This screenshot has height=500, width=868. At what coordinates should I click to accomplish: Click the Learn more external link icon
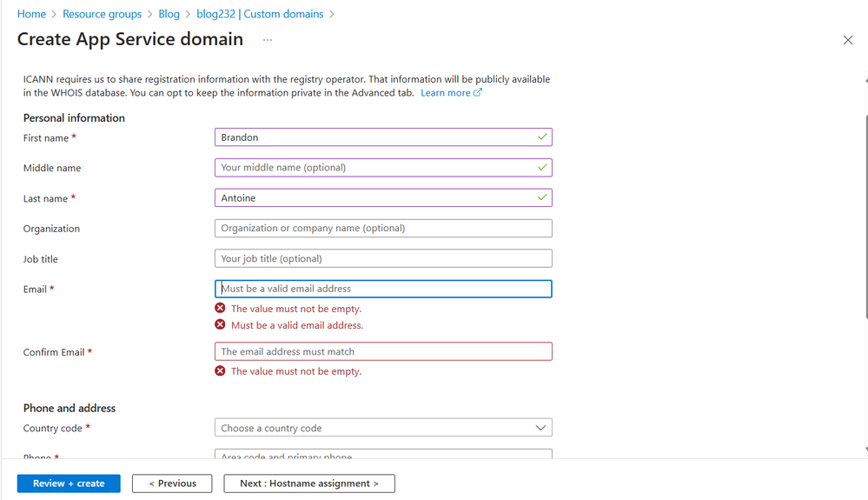coord(478,93)
